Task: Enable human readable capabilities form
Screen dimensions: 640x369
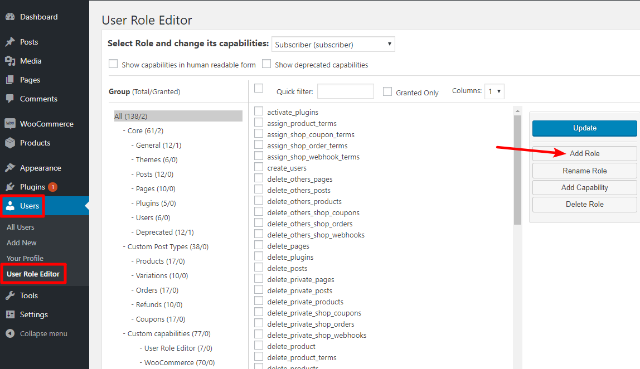Action: tap(113, 64)
